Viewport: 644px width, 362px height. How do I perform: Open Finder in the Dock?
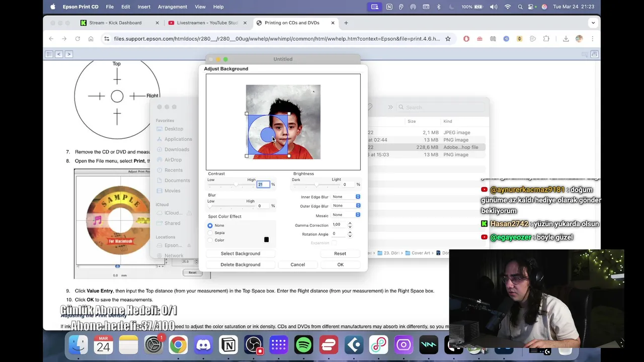[x=78, y=345]
